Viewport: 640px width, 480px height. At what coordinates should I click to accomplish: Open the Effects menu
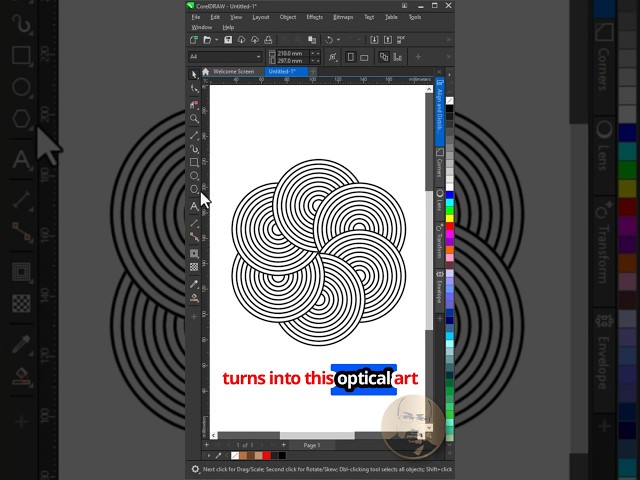point(314,17)
